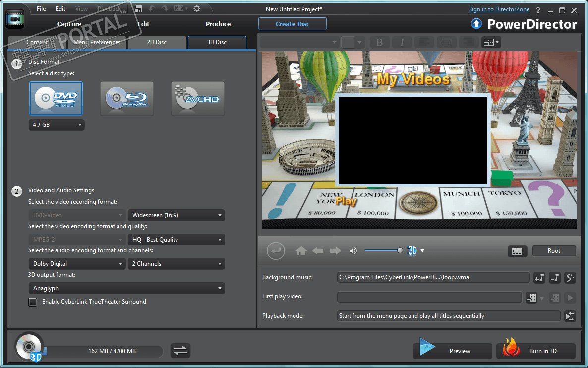
Task: Align menu text right
Action: pyautogui.click(x=469, y=42)
